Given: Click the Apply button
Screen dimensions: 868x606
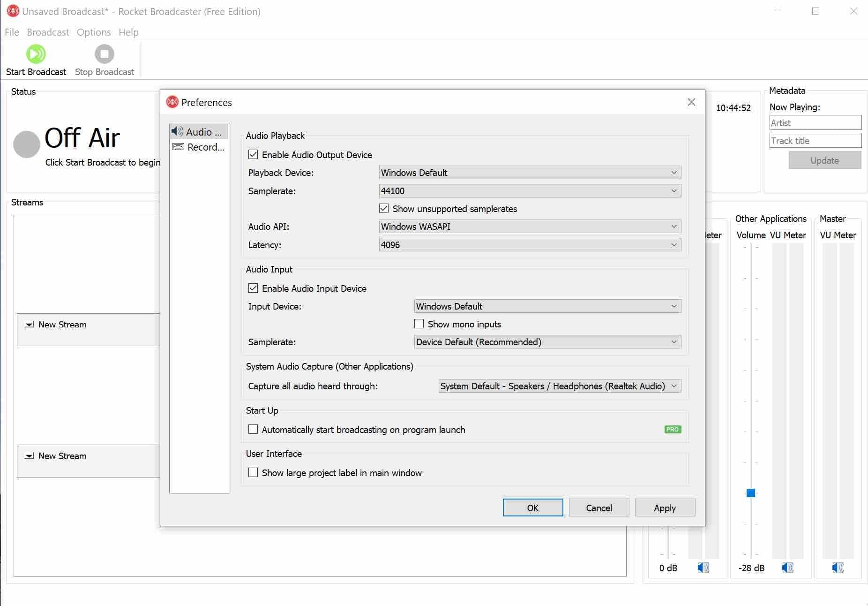Looking at the screenshot, I should (x=665, y=508).
